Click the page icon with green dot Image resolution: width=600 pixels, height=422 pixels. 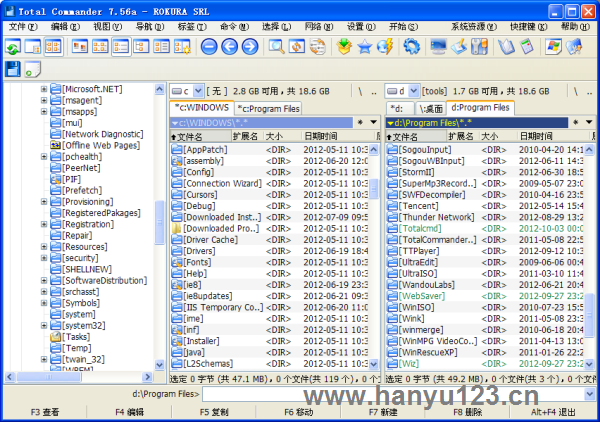(x=33, y=69)
